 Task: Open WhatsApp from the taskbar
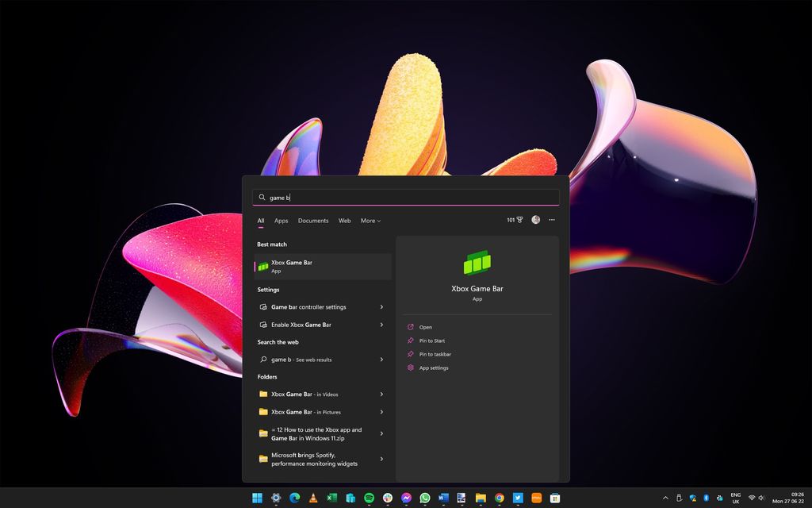click(x=423, y=498)
